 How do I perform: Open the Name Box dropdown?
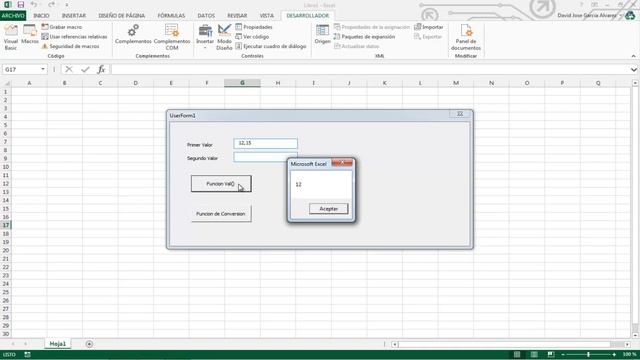(43, 69)
